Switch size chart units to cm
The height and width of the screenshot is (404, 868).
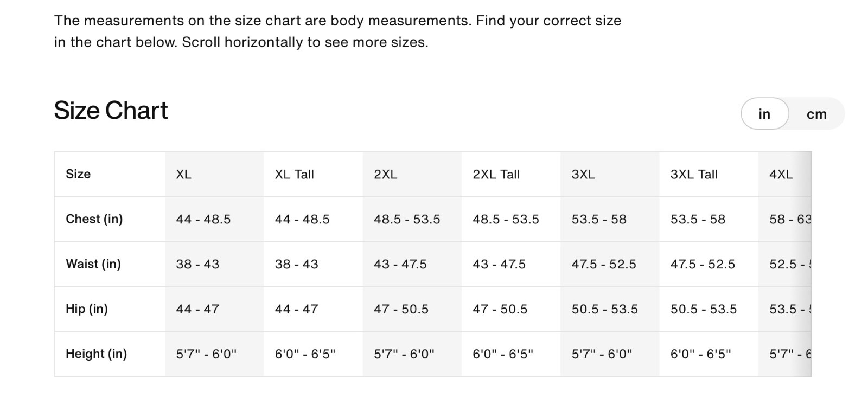[x=816, y=114]
